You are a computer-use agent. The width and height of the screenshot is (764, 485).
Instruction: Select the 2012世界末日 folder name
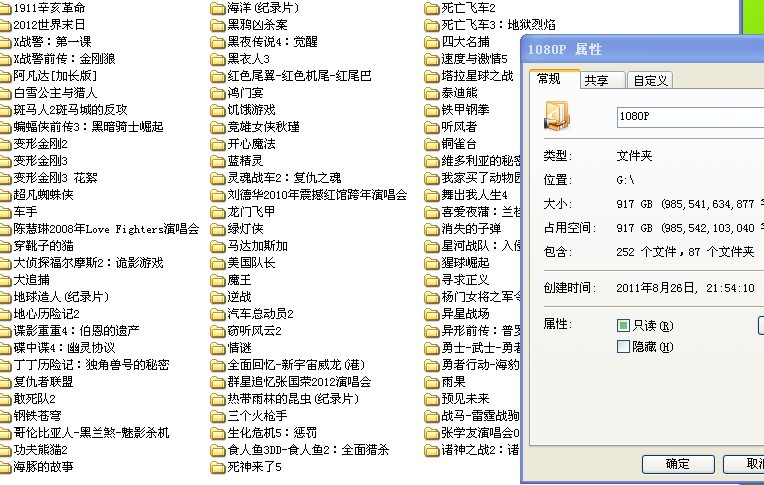[x=49, y=25]
